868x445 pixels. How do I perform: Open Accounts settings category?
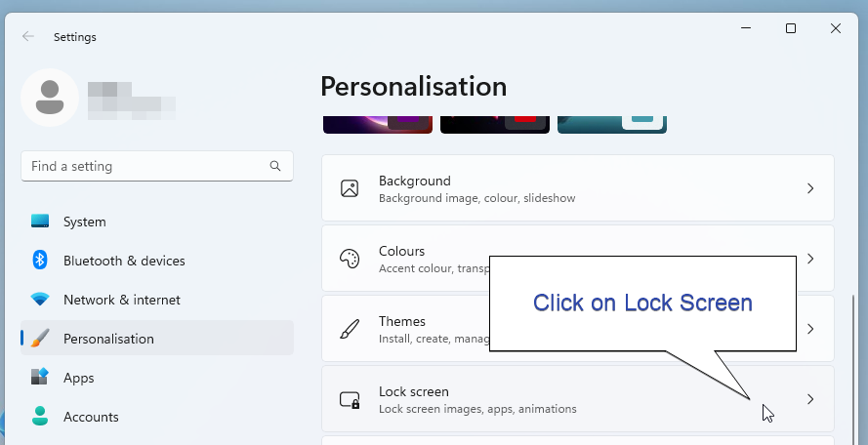(157, 417)
